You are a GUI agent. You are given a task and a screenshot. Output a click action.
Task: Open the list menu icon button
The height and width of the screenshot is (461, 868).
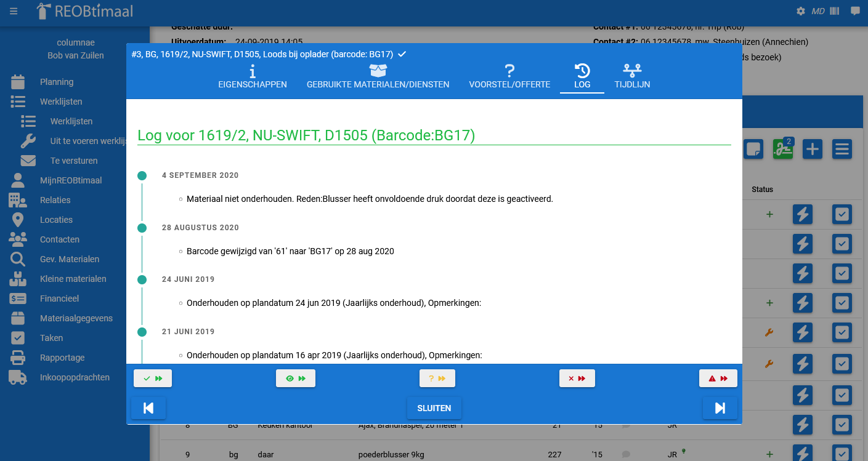pyautogui.click(x=842, y=149)
